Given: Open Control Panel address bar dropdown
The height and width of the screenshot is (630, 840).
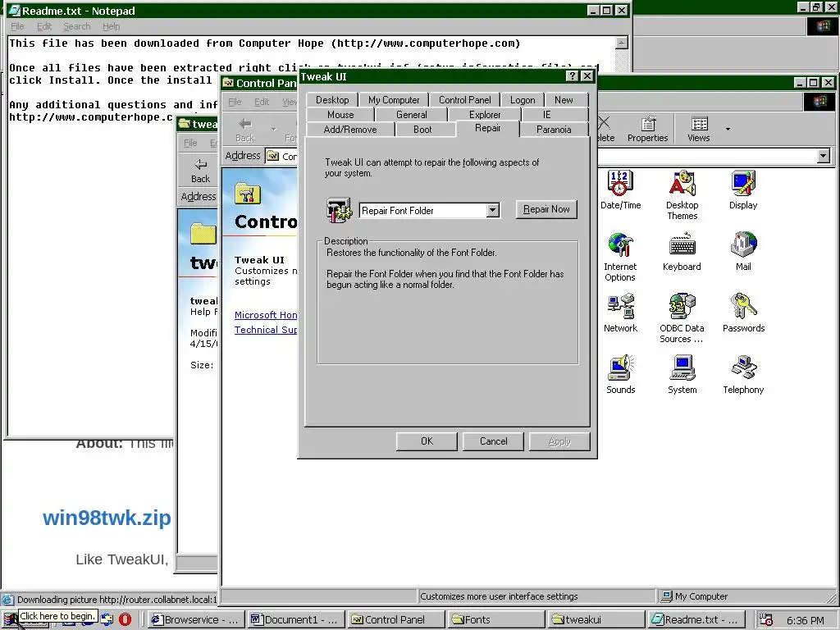Looking at the screenshot, I should click(x=824, y=156).
